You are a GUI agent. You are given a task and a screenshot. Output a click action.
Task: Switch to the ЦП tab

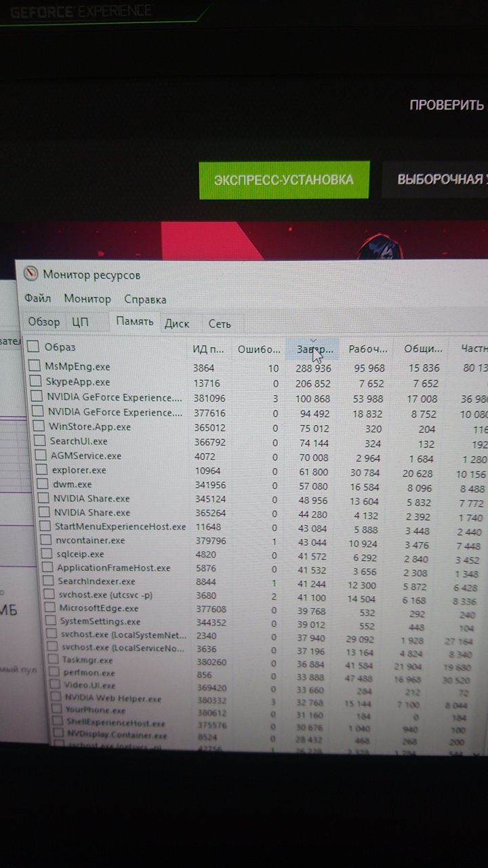[80, 322]
